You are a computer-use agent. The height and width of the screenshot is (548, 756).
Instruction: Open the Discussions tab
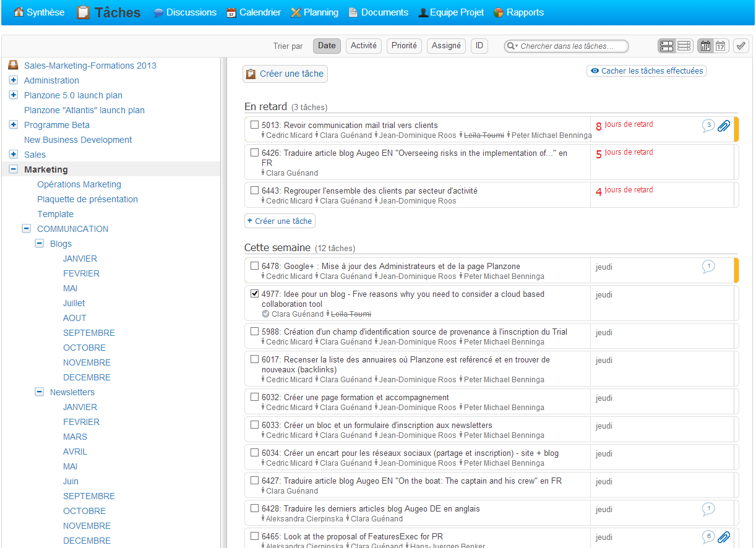[185, 12]
